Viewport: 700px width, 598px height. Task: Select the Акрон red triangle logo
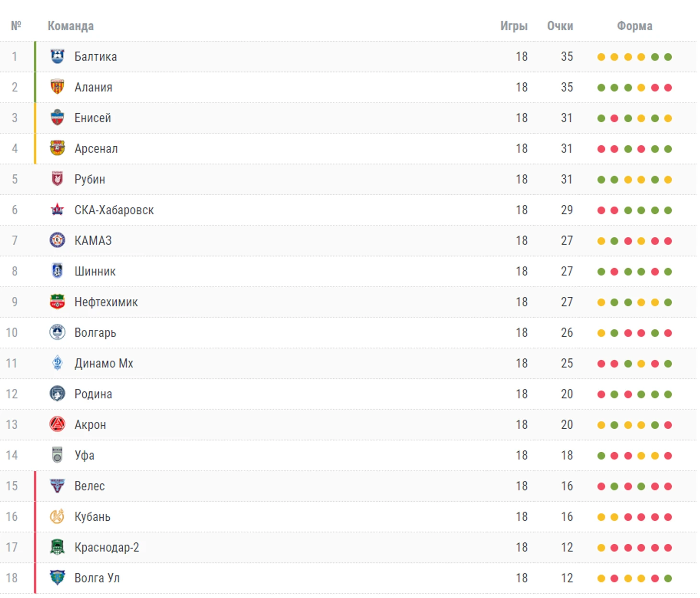(x=57, y=424)
